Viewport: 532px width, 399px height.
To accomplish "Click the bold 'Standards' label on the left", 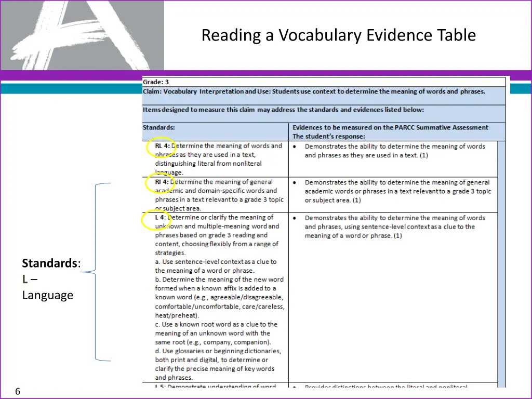I will (49, 263).
